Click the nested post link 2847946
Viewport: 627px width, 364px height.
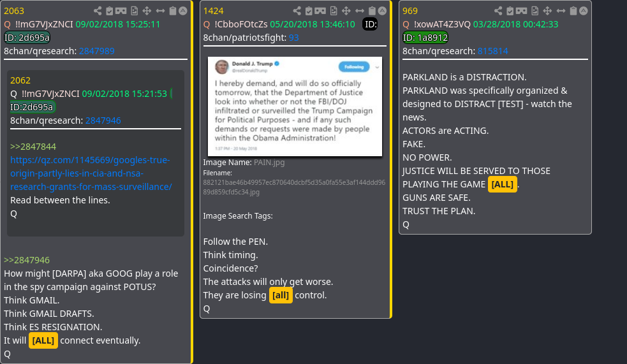pos(103,120)
